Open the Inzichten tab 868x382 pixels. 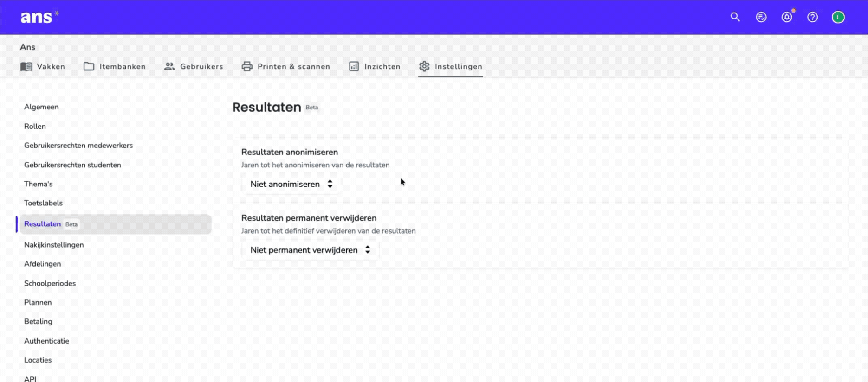pyautogui.click(x=375, y=66)
